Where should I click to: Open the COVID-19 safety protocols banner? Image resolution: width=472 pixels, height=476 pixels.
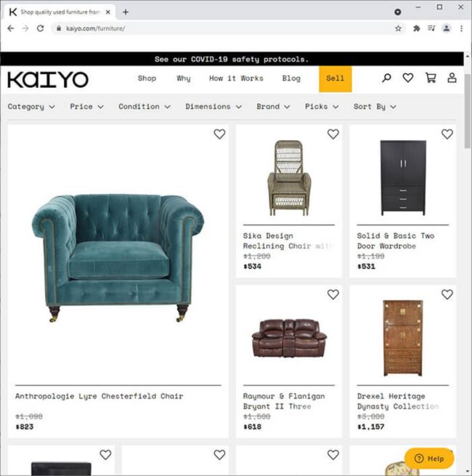coord(232,59)
